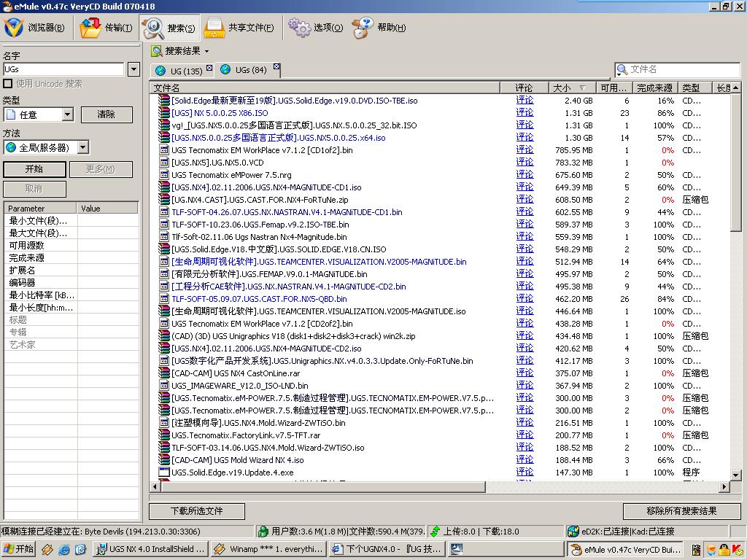This screenshot has height=560, width=747.
Task: Select [UGS.NX5].UG.NX5.0.VCD file row
Action: coord(440,163)
